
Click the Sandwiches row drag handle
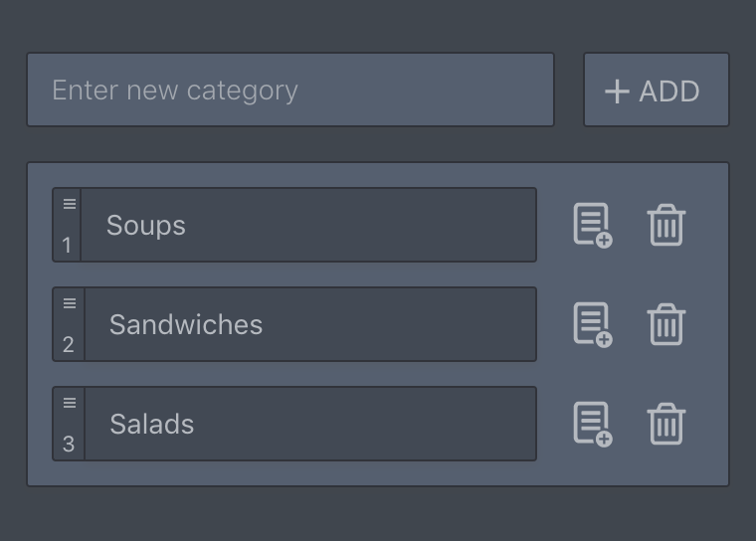pos(70,304)
